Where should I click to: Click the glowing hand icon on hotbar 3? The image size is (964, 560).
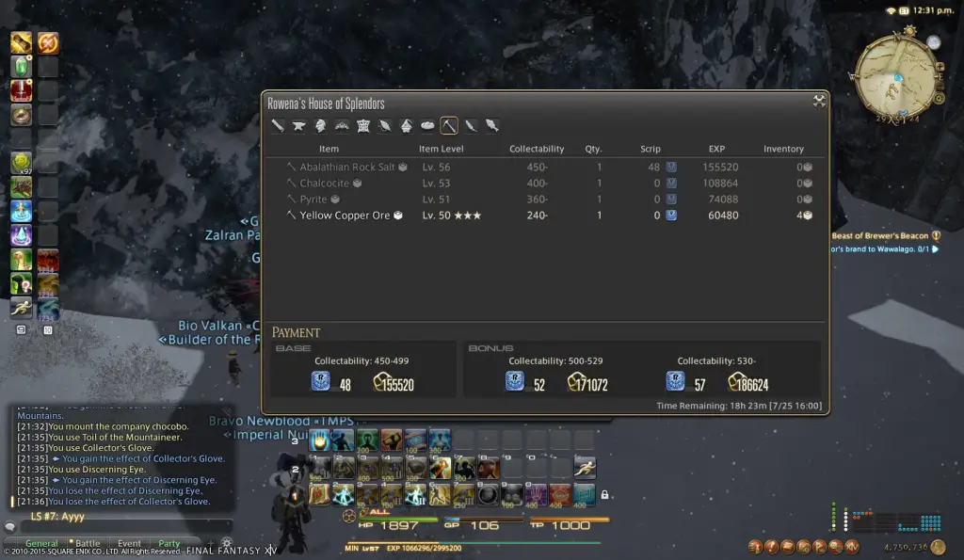(319, 440)
